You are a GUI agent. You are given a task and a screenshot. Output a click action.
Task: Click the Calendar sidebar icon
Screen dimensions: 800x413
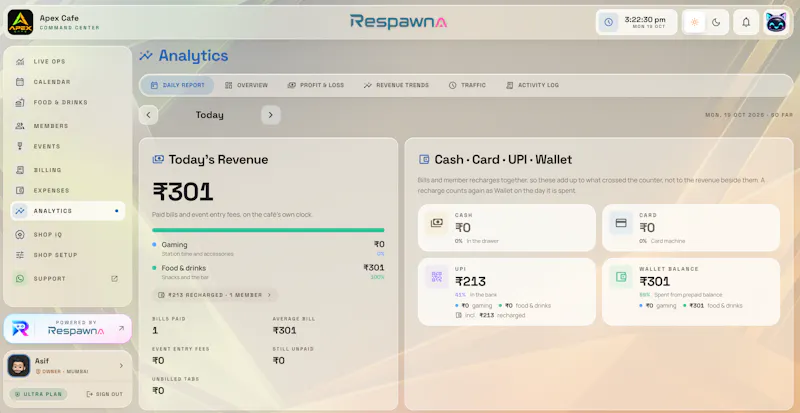[x=20, y=82]
